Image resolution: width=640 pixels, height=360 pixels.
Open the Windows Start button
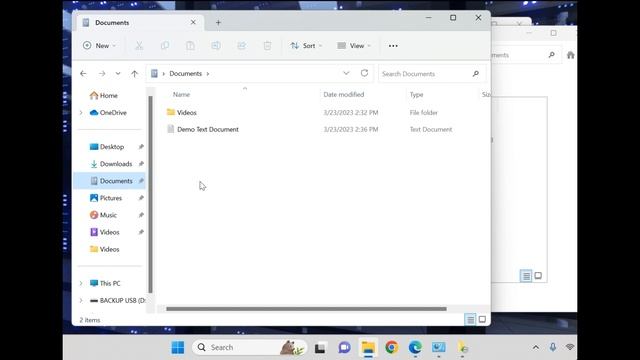[x=178, y=347]
